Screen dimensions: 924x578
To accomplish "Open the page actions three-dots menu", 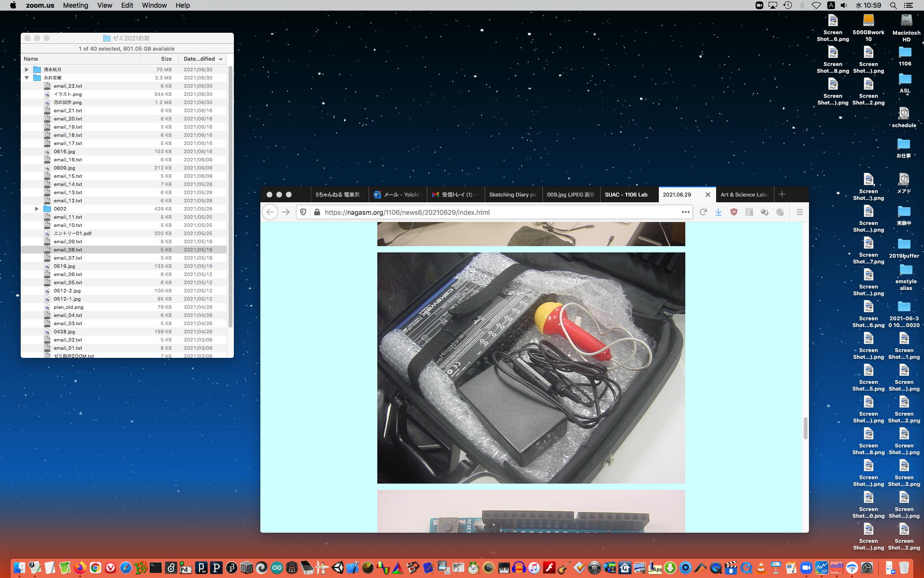I will tap(686, 212).
